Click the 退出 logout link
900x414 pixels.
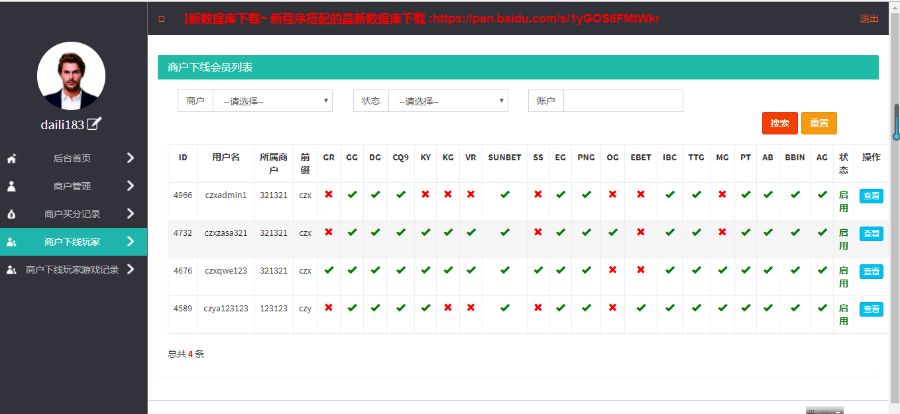(868, 19)
